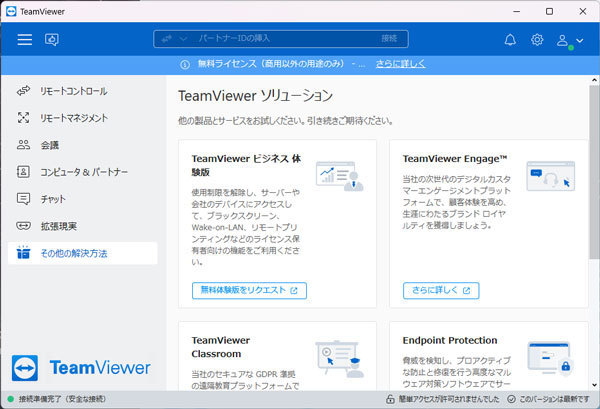Image resolution: width=600 pixels, height=409 pixels.
Task: Click the vertical scrollbar thumb
Action: (x=594, y=172)
